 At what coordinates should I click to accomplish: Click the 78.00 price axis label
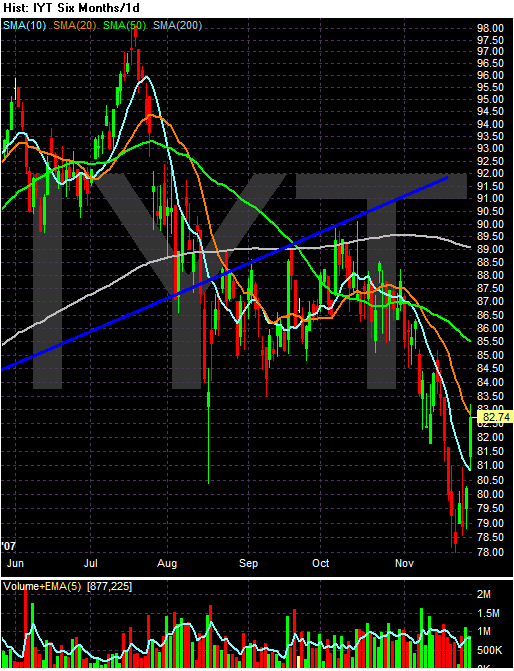tap(490, 552)
